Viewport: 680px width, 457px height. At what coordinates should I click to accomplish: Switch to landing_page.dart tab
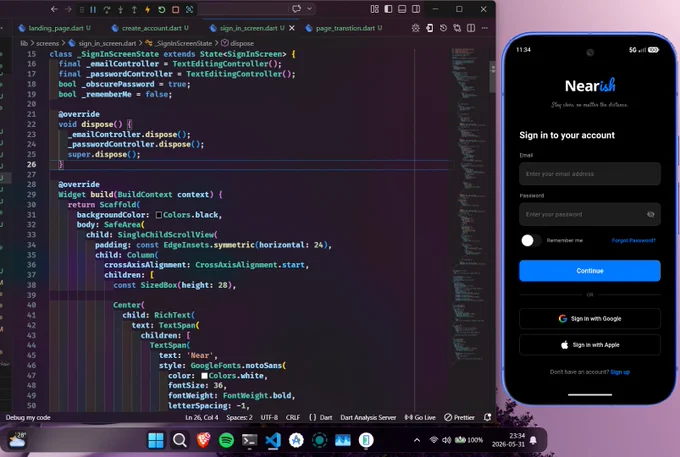coord(55,28)
